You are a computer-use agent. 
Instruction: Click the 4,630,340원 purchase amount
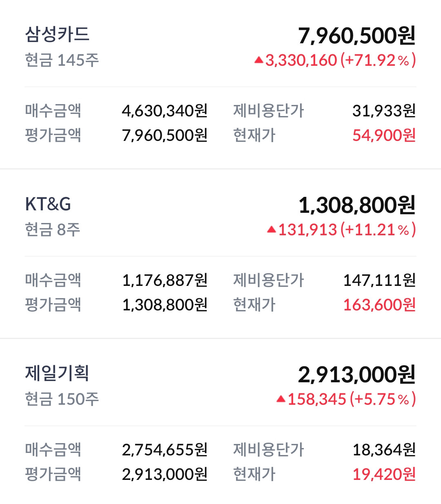click(x=165, y=111)
